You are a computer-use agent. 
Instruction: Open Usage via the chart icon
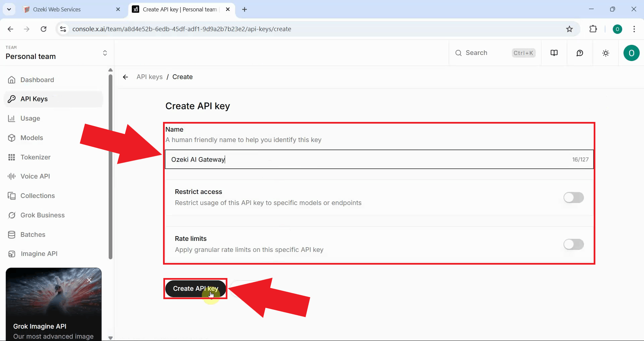[12, 118]
